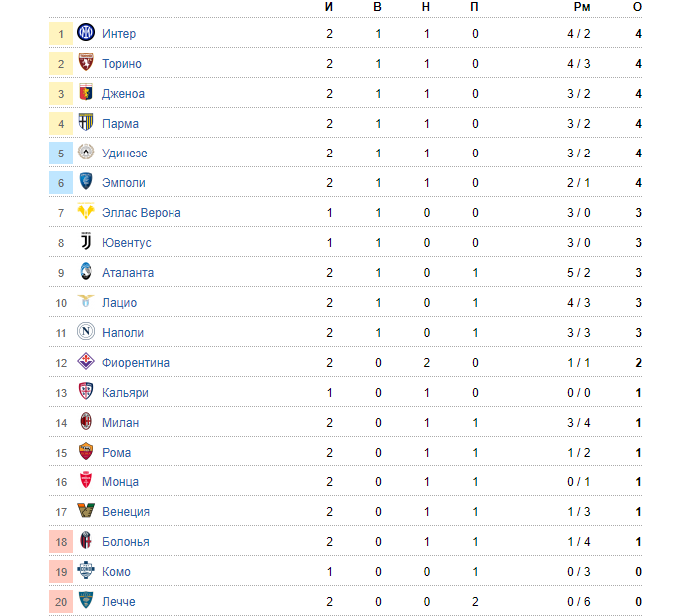Image resolution: width=693 pixels, height=616 pixels.
Task: Open the Болонья team link
Action: [125, 542]
